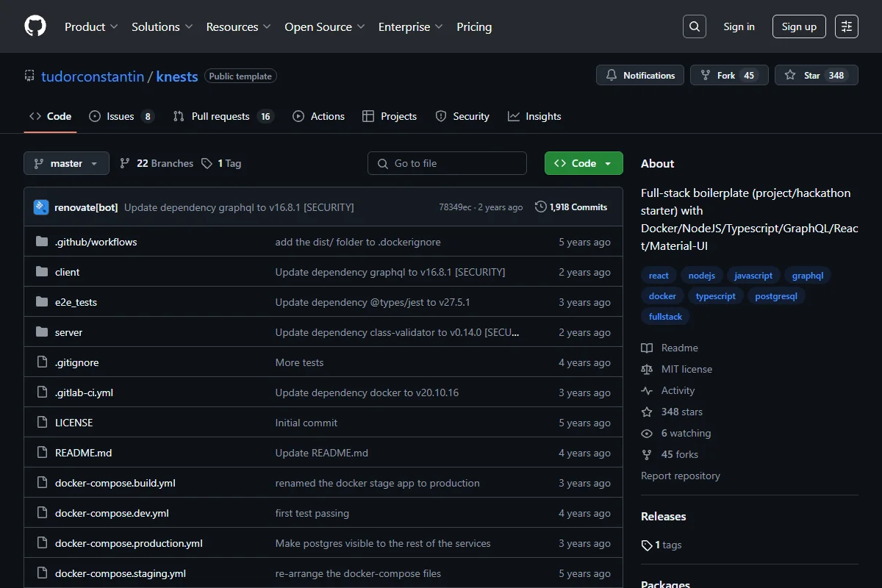Switch to the Issues tab
The height and width of the screenshot is (588, 882).
pyautogui.click(x=121, y=116)
